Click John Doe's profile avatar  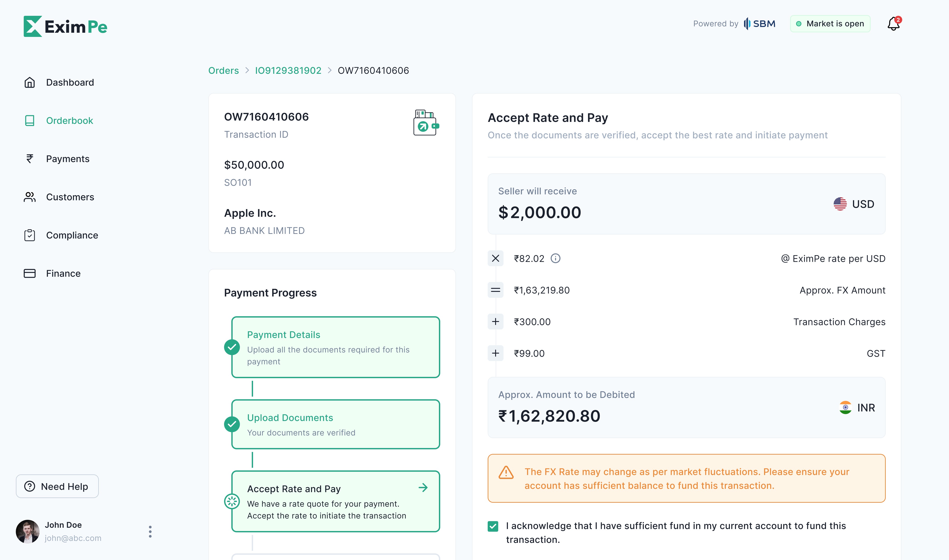point(27,531)
